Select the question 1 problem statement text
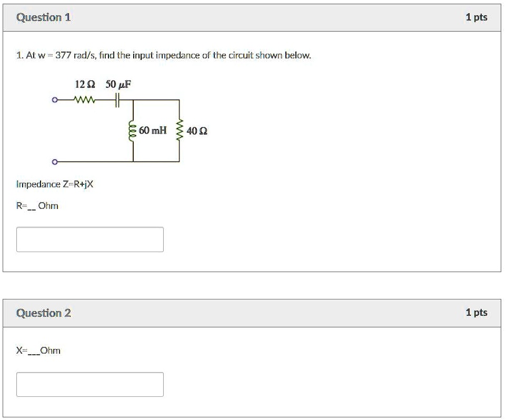 pyautogui.click(x=163, y=54)
